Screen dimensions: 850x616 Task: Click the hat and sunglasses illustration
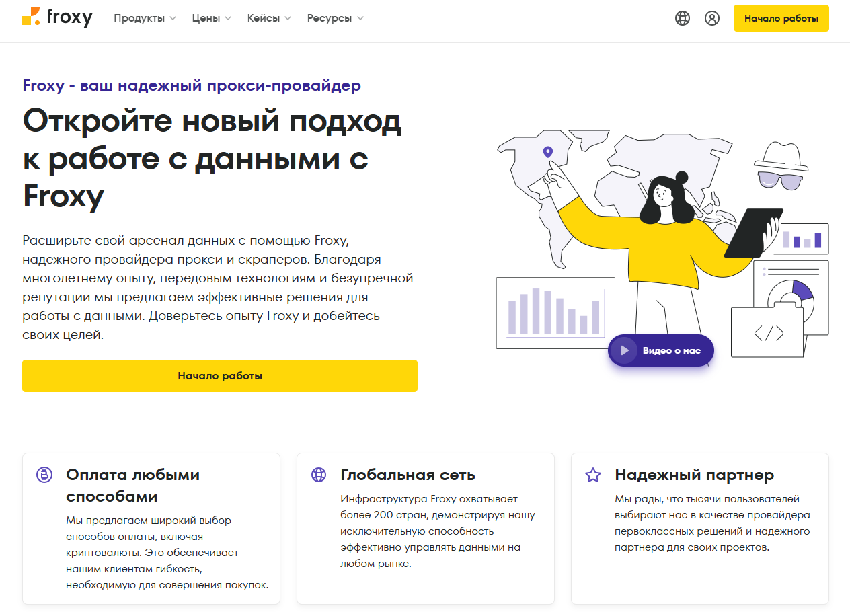click(x=781, y=165)
